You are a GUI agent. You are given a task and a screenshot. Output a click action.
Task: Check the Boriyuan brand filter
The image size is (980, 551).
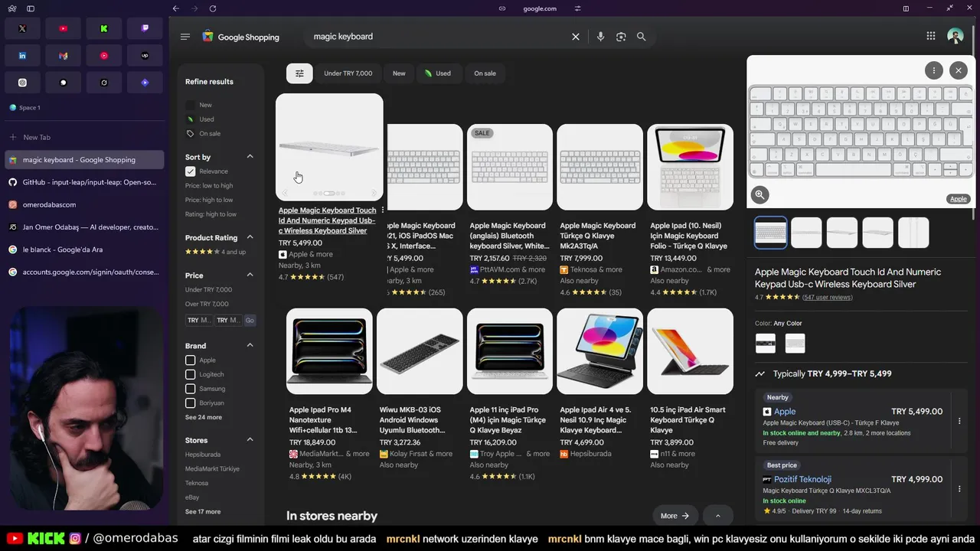coord(191,403)
